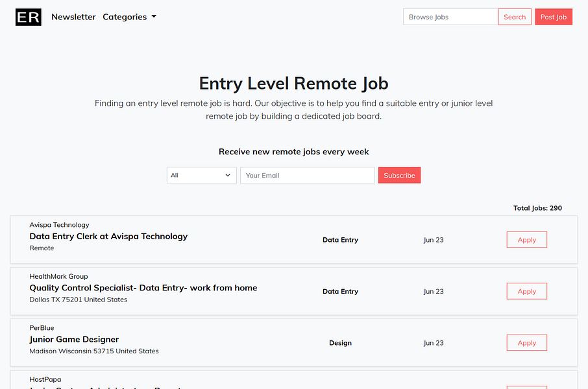Click the Avispa Technology company name
Screen dimensions: 588x389
point(59,224)
